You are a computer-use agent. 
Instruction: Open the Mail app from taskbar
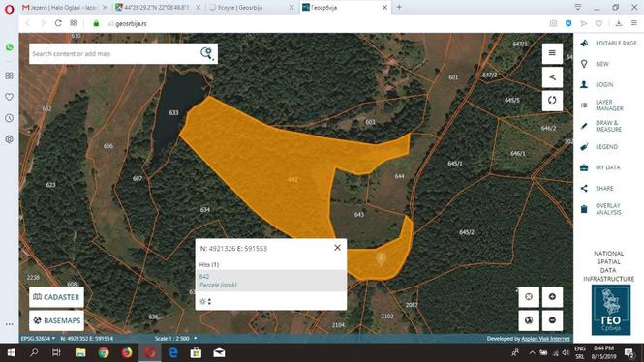tap(219, 353)
